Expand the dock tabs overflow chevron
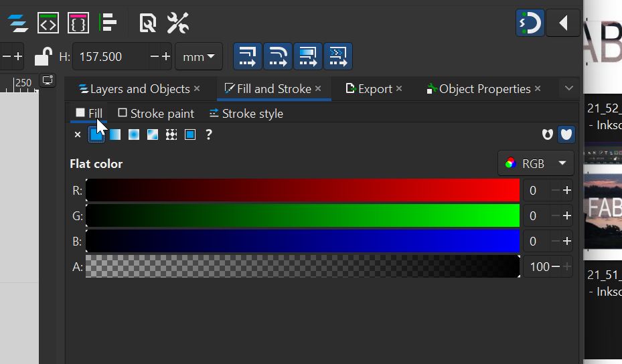 coord(569,88)
